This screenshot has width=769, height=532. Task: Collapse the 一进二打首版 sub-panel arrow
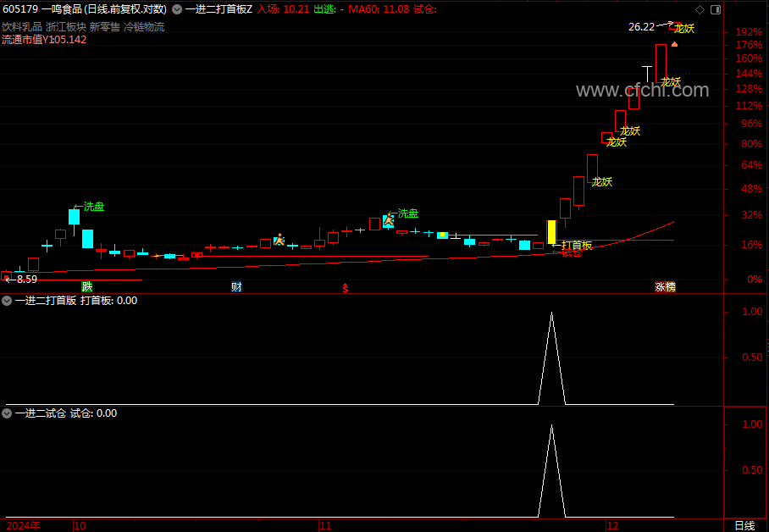[x=7, y=301]
